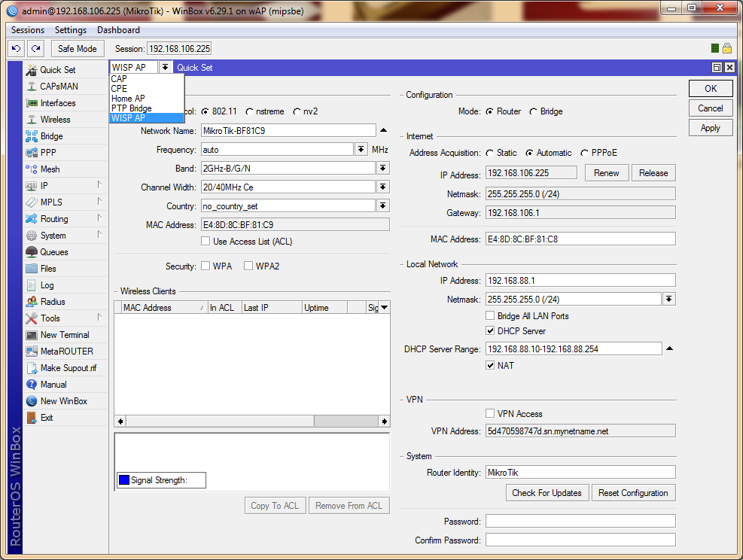Select the Bridge mode radio button
743x560 pixels.
tap(534, 111)
